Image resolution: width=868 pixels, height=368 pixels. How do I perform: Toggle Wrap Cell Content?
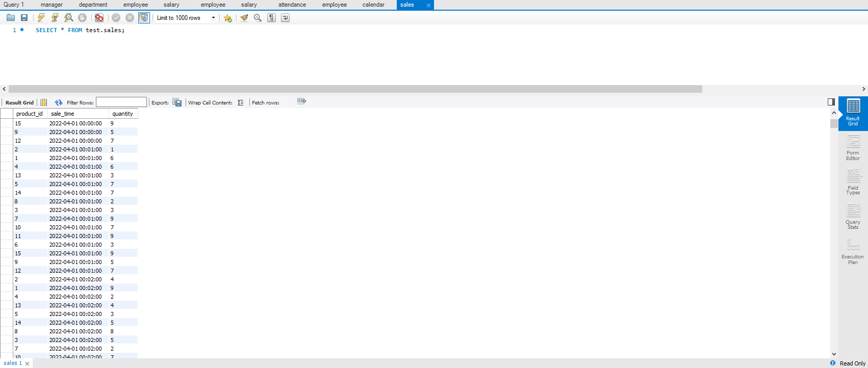pyautogui.click(x=241, y=102)
